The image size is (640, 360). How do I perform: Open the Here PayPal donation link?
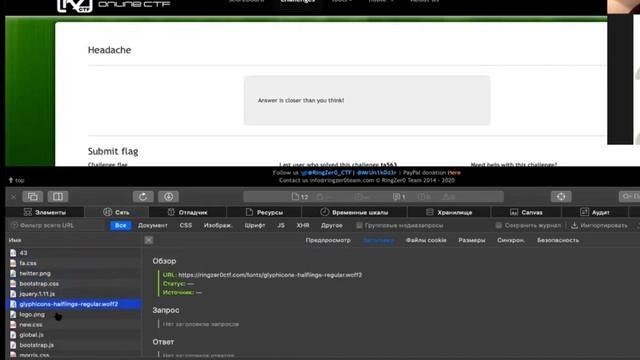[x=454, y=173]
